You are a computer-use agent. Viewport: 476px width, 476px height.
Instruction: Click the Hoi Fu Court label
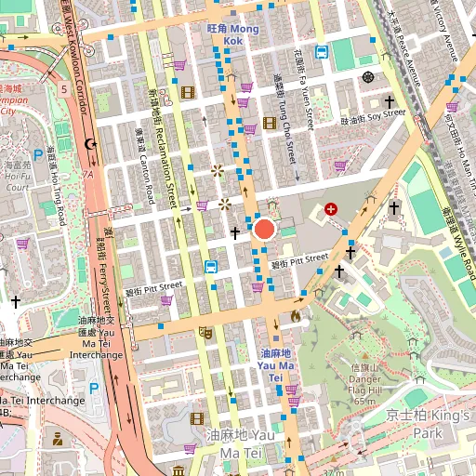point(18,176)
